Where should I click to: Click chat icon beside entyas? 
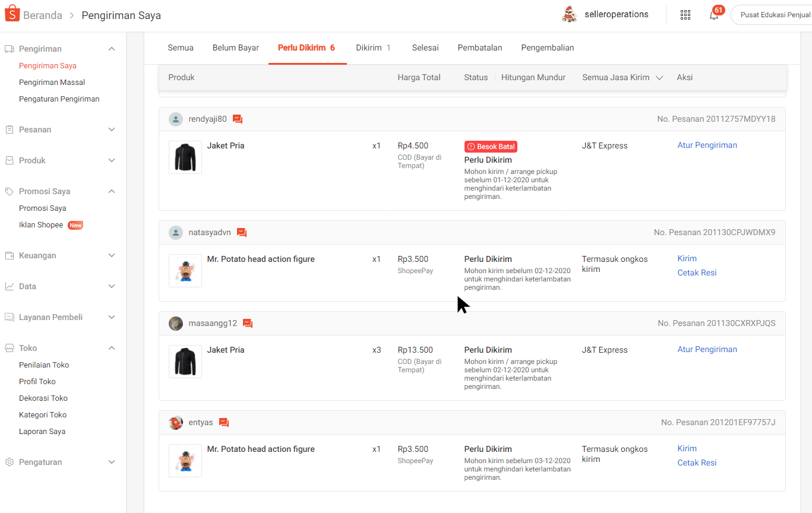tap(224, 423)
